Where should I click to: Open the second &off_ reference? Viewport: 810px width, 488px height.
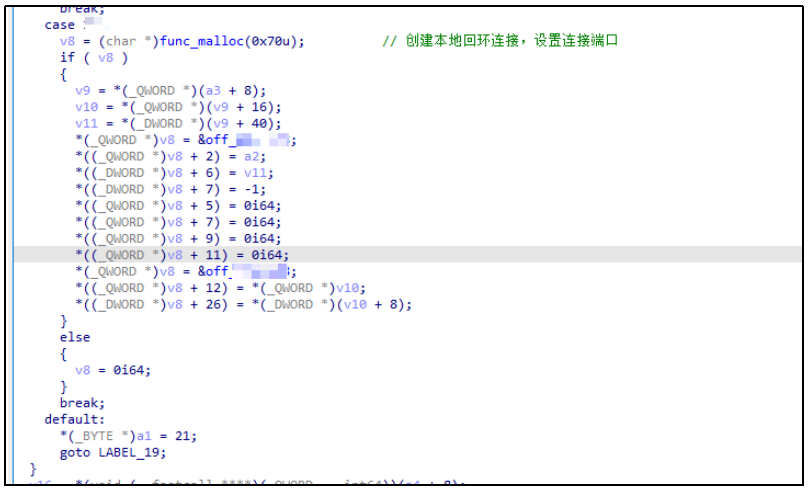[242, 271]
